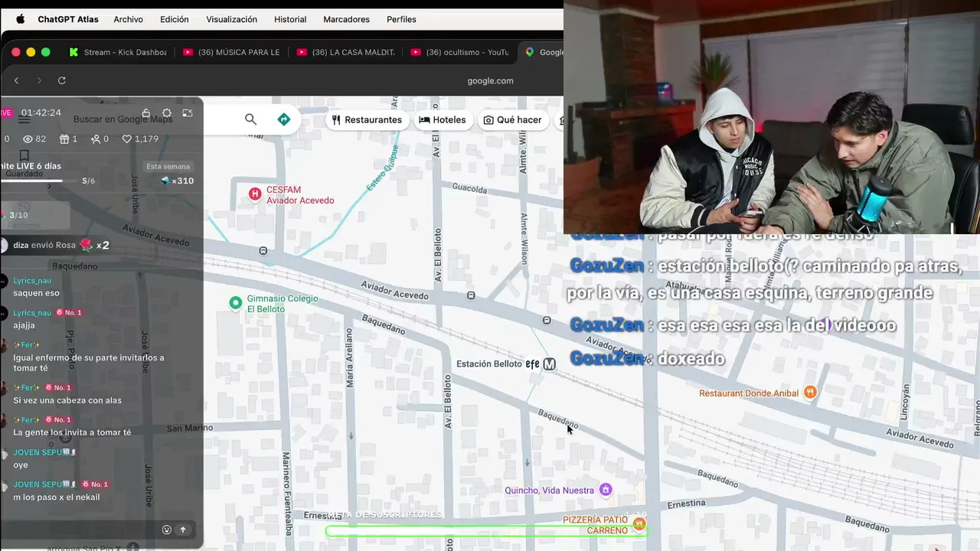This screenshot has height=551, width=980.
Task: Open the live overlay settings gear
Action: (167, 113)
